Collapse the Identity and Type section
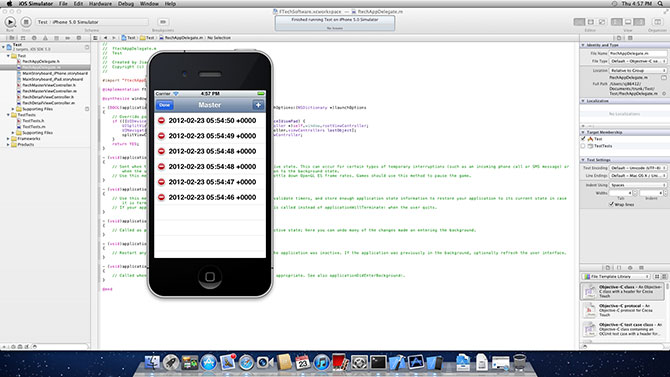The height and width of the screenshot is (377, 670). [583, 45]
